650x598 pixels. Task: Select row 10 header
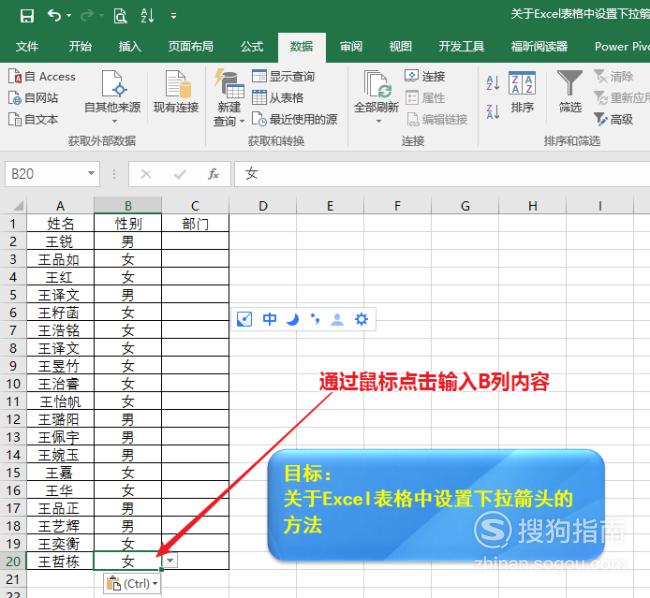pyautogui.click(x=13, y=383)
